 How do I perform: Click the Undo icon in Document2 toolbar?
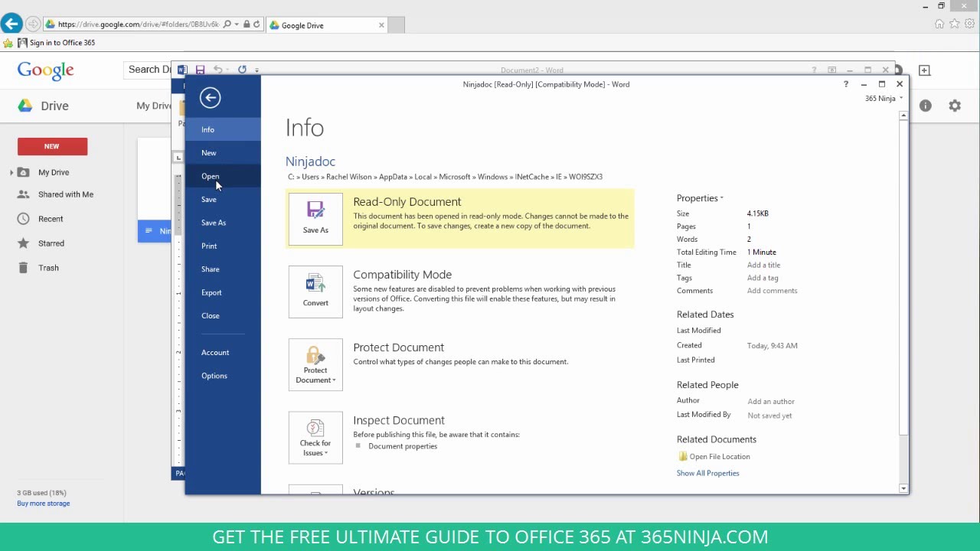(x=218, y=70)
